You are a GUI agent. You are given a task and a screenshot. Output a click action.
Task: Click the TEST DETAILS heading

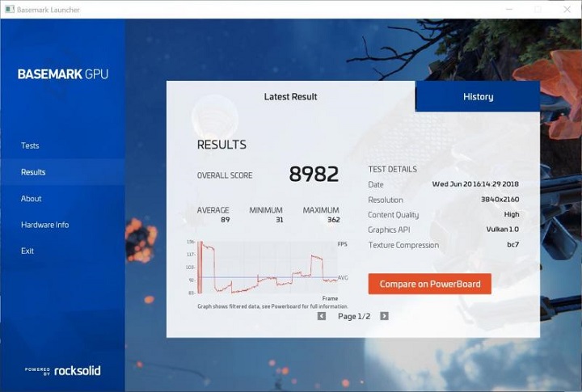pyautogui.click(x=392, y=169)
